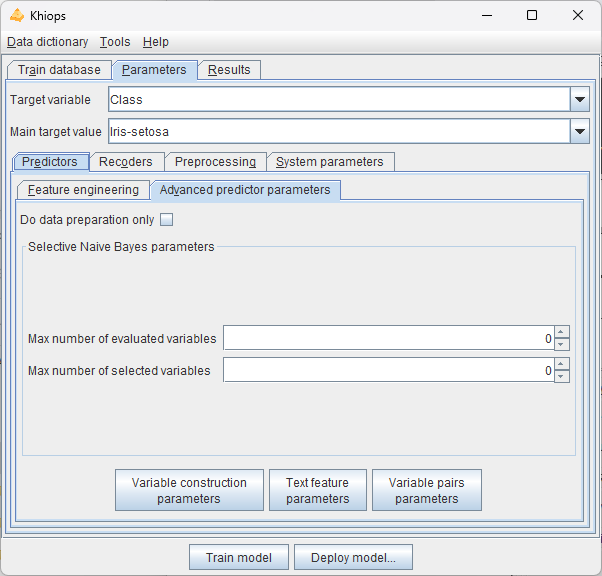Minimize the Khiops window

point(487,15)
